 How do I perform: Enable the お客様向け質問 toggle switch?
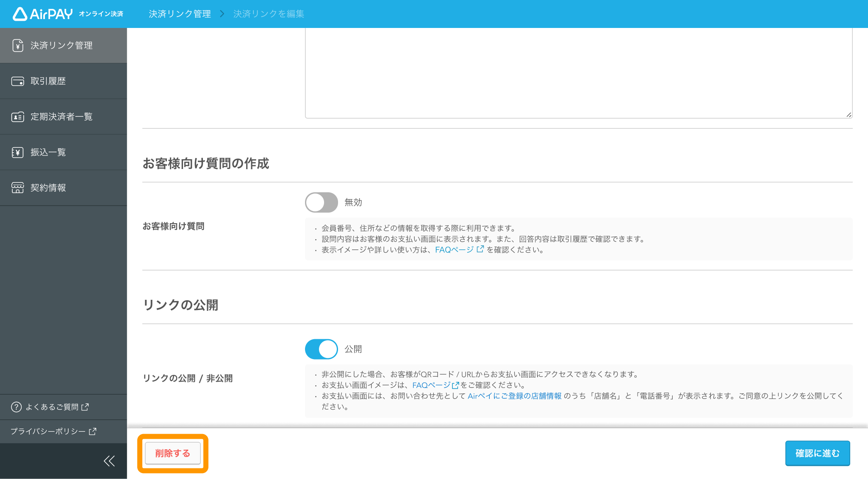pos(321,202)
